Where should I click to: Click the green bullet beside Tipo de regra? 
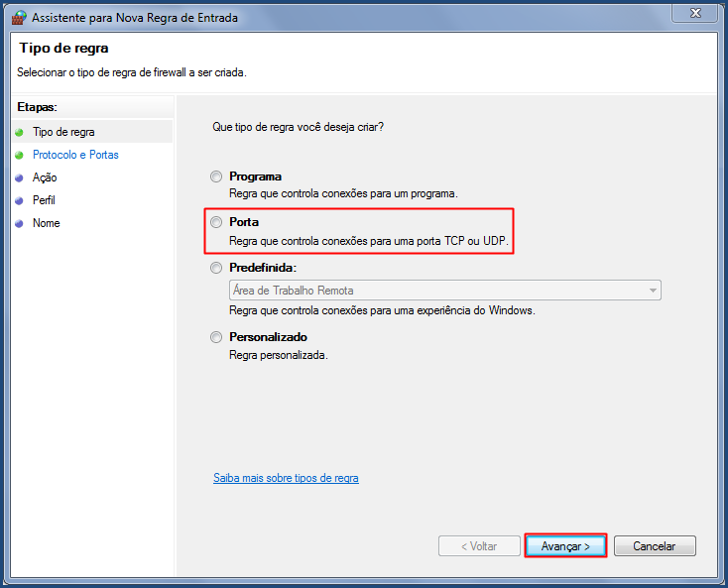[x=19, y=132]
